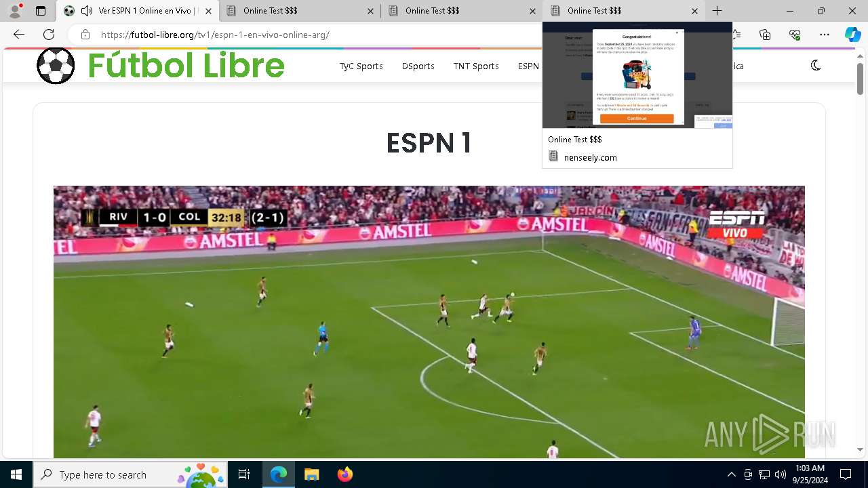Close the third Online Test $$$ tab
The image size is (868, 488).
click(532, 11)
